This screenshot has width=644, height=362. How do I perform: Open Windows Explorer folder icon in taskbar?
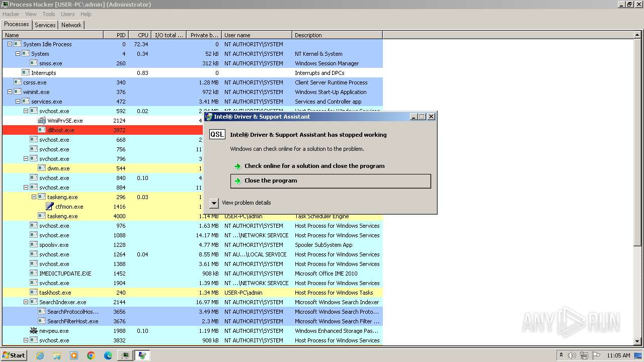pyautogui.click(x=57, y=355)
